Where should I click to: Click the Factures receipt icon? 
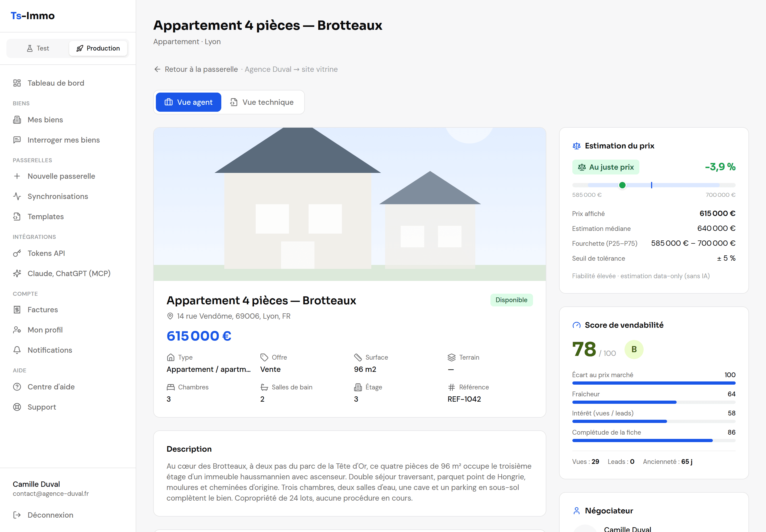(x=17, y=310)
